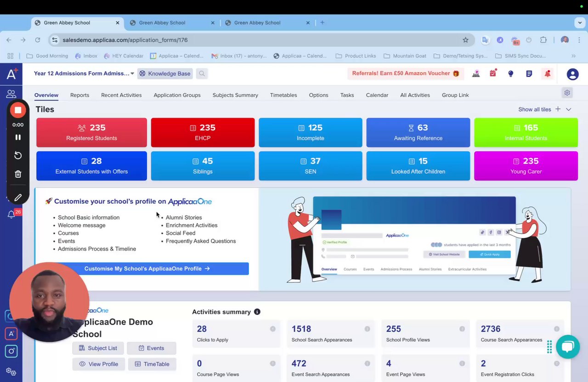Restart the recording with the undo arrow icon
Viewport: 588px width, 382px height.
[x=18, y=155]
